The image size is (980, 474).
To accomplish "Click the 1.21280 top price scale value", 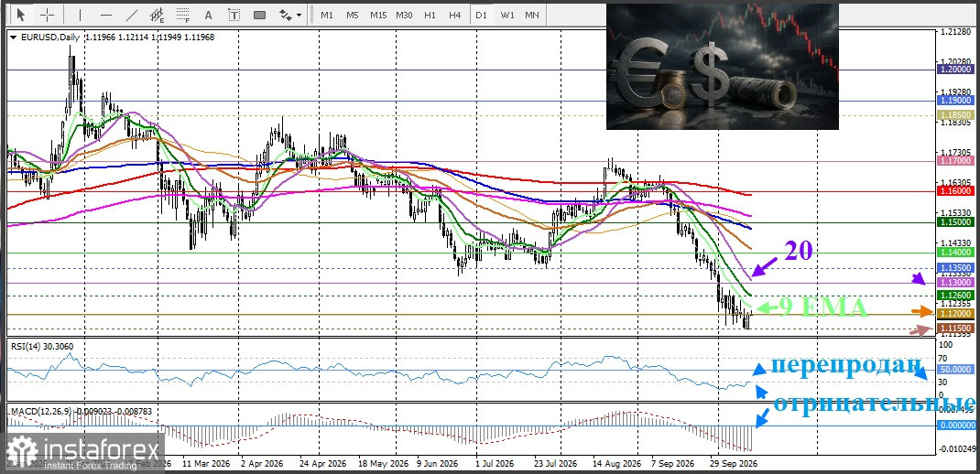I will [x=953, y=31].
